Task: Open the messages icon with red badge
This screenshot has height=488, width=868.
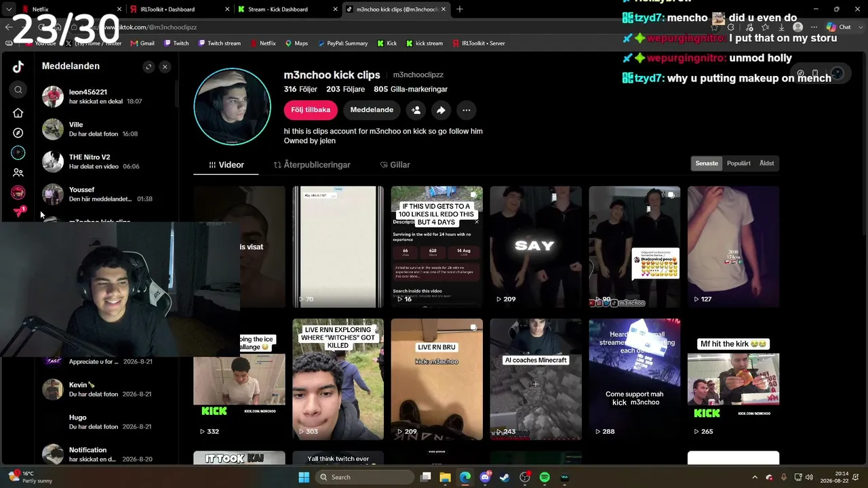Action: pyautogui.click(x=19, y=212)
